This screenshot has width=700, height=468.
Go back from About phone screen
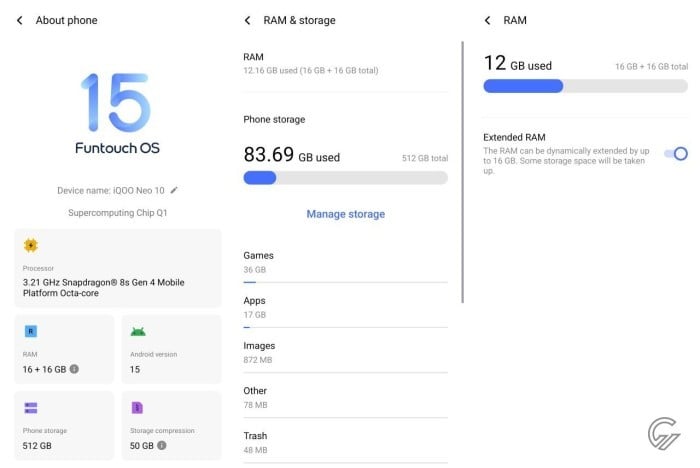(20, 21)
